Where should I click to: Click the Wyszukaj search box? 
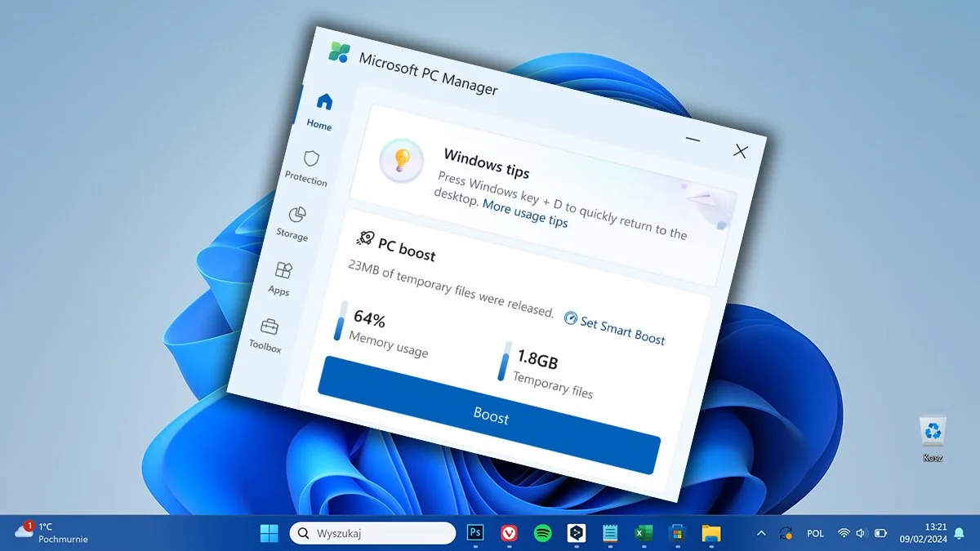372,533
